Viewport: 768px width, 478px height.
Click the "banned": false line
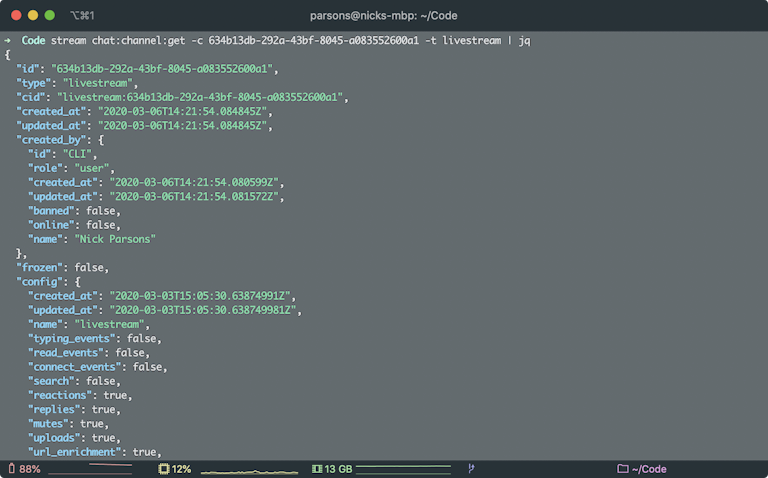[74, 211]
